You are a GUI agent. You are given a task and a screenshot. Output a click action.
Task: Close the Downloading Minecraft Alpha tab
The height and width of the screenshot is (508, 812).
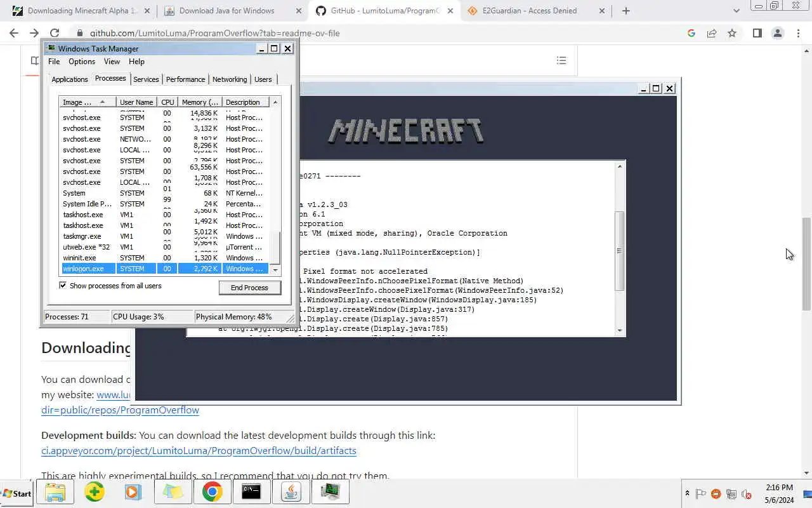pos(147,11)
